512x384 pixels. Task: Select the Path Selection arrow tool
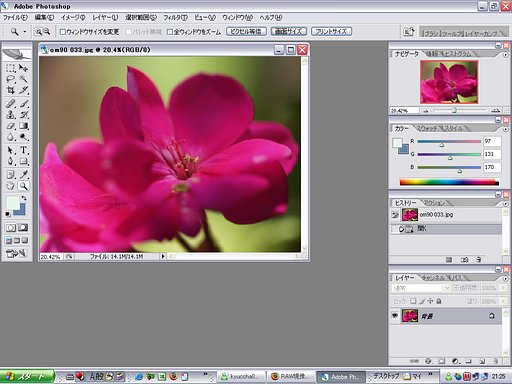(10, 150)
